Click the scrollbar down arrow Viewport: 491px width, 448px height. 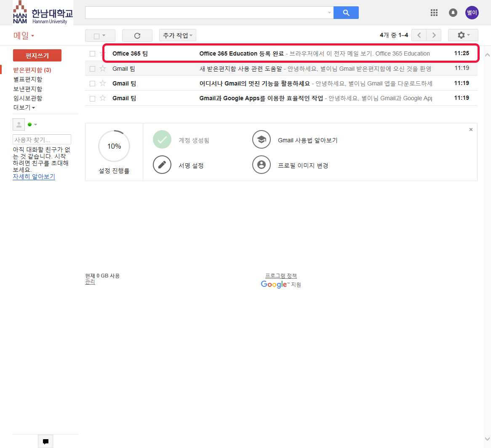pyautogui.click(x=487, y=439)
